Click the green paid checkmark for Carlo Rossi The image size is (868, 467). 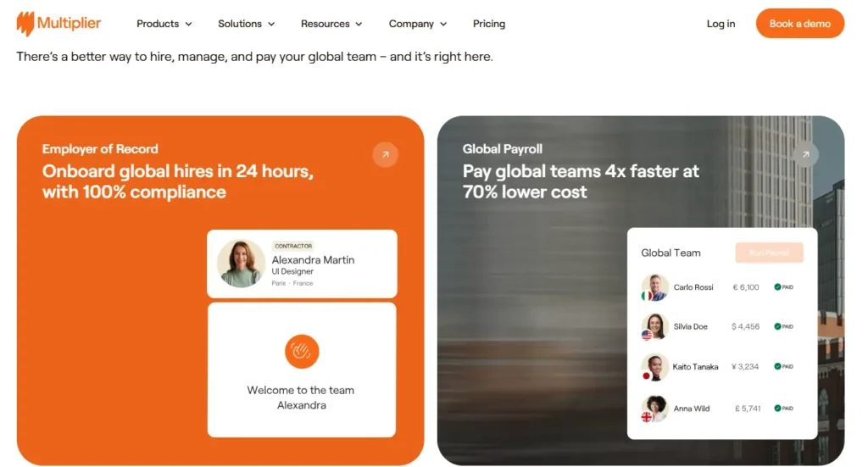point(777,287)
